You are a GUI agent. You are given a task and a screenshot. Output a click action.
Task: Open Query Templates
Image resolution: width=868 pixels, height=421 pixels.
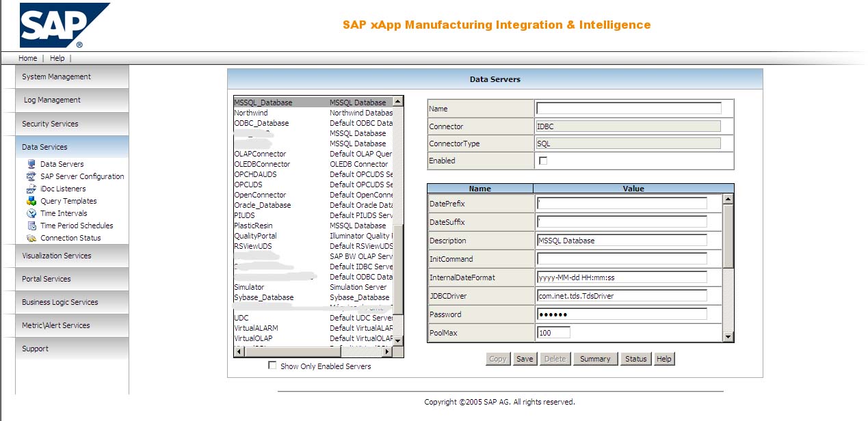click(x=31, y=201)
